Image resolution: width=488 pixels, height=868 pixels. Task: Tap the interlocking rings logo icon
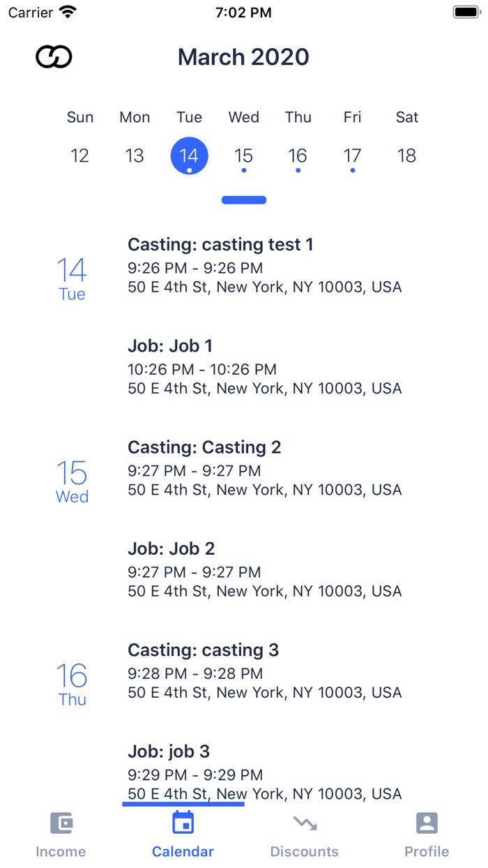[x=54, y=57]
